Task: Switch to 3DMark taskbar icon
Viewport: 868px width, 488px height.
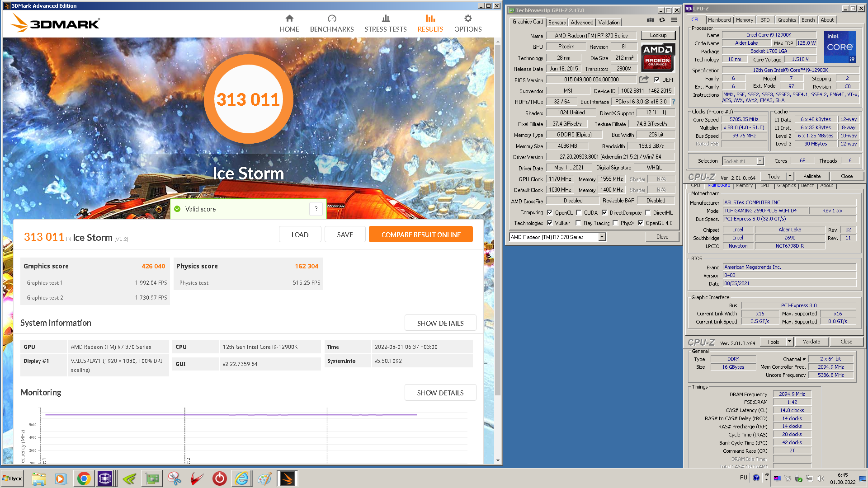Action: pyautogui.click(x=287, y=478)
